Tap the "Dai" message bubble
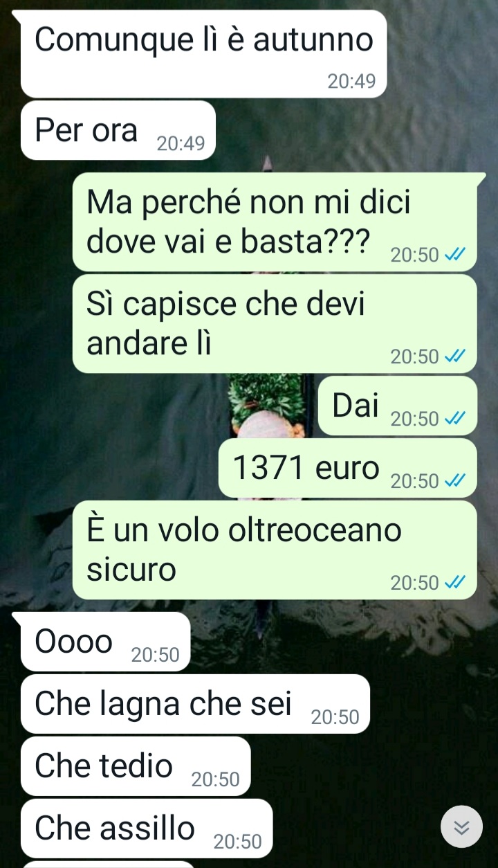This screenshot has height=868, width=498. click(x=398, y=406)
